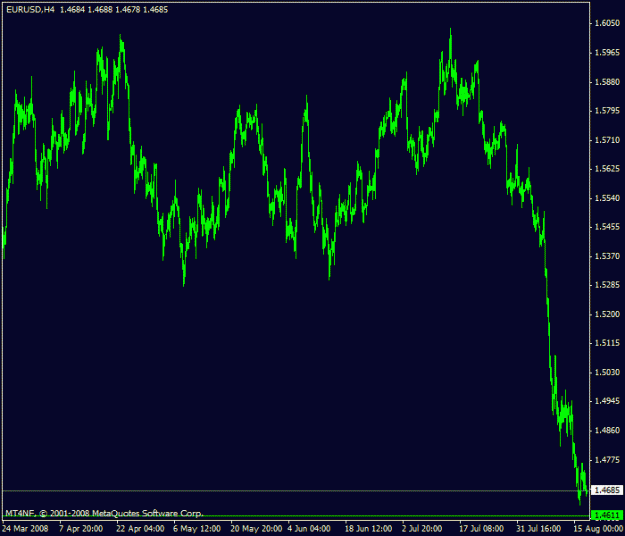Click the 17 Jul 08:00 time label
625x536 pixels.
(x=482, y=529)
